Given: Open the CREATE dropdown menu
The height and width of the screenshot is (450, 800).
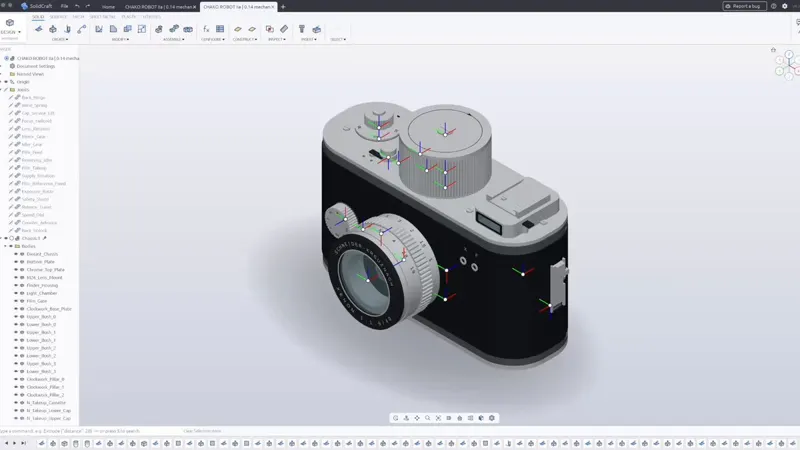Looking at the screenshot, I should pos(60,39).
